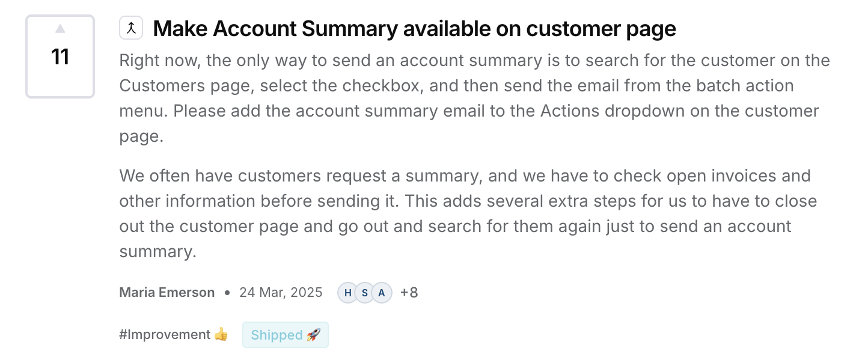Click the merged-post icon beside the title
868x357 pixels.
131,28
